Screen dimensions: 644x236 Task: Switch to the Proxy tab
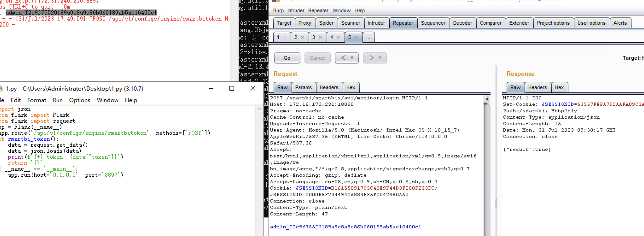point(305,23)
